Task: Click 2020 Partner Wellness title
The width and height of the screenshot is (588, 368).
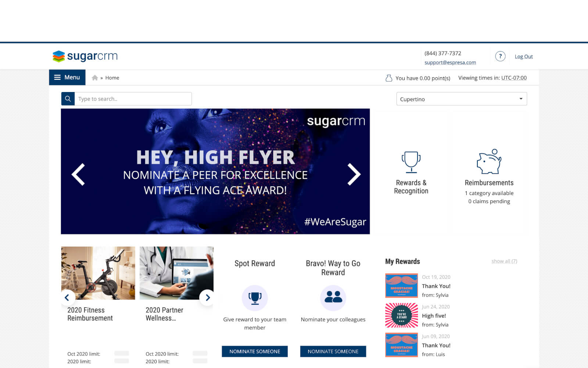Action: click(164, 314)
